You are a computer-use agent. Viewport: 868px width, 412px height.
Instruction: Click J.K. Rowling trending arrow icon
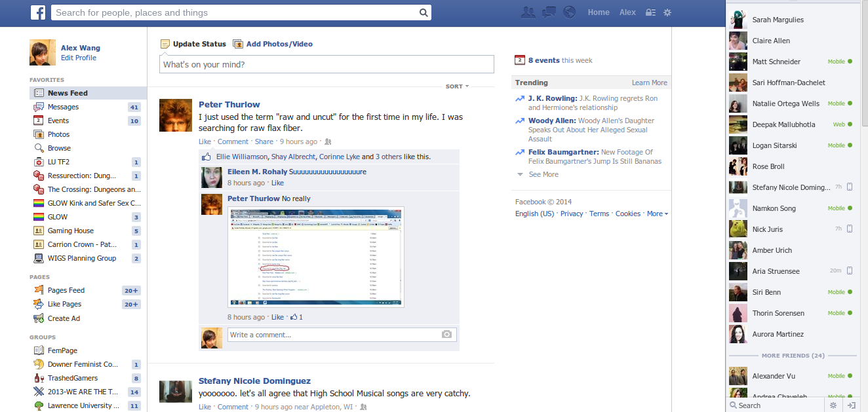click(520, 99)
